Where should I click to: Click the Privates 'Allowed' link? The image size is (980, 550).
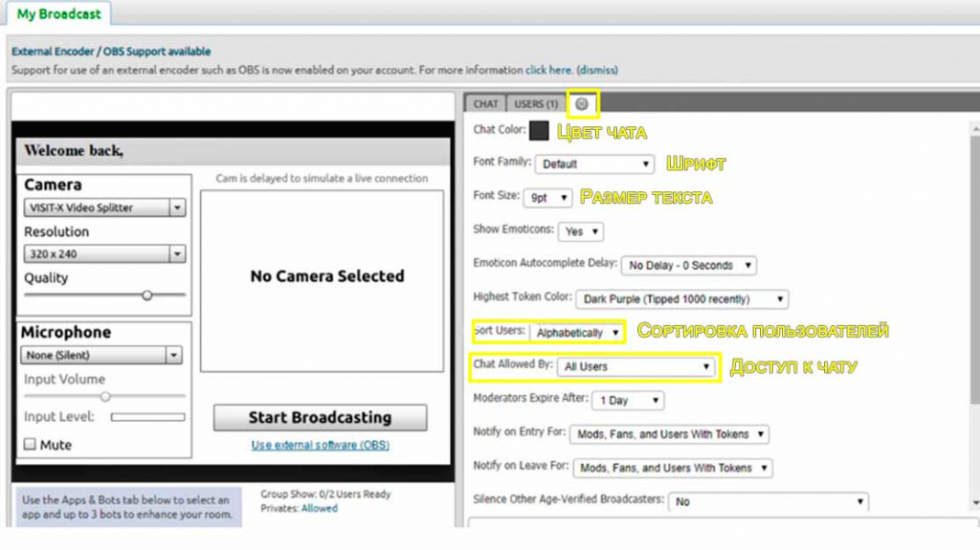coord(320,508)
